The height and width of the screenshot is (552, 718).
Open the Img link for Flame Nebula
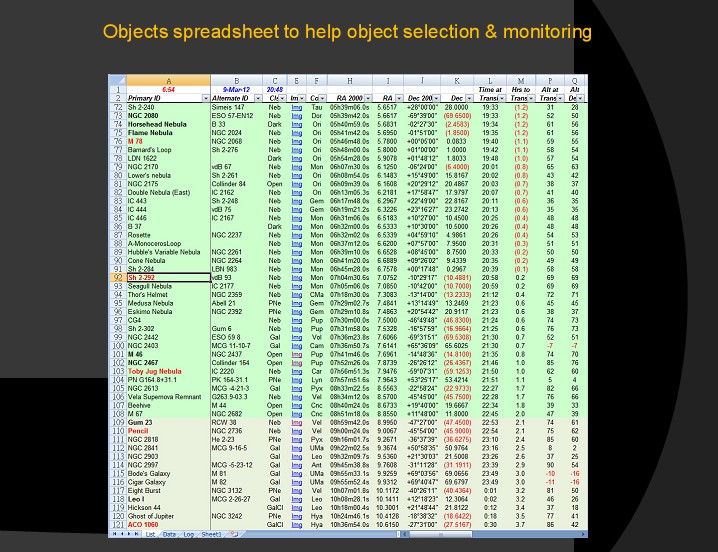[x=297, y=133]
